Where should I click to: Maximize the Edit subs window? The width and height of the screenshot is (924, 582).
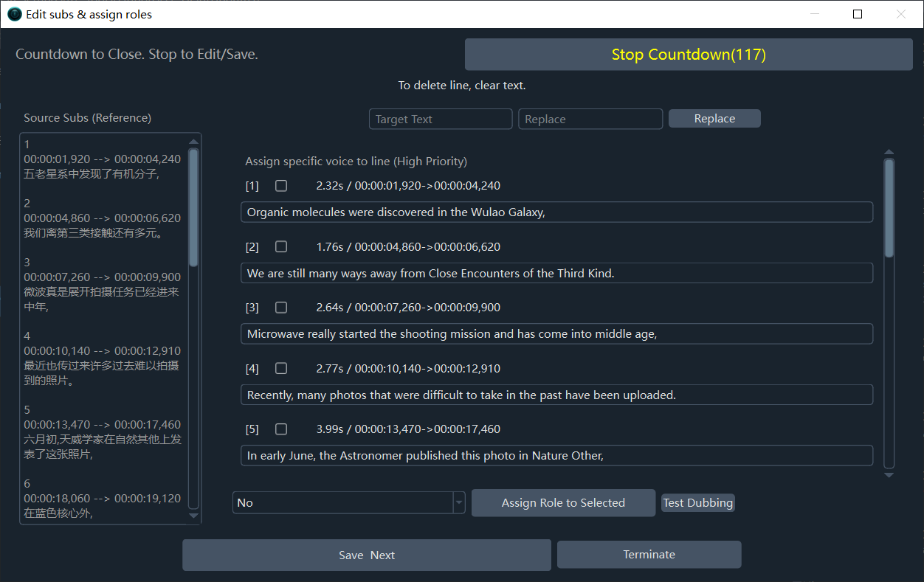coord(858,14)
